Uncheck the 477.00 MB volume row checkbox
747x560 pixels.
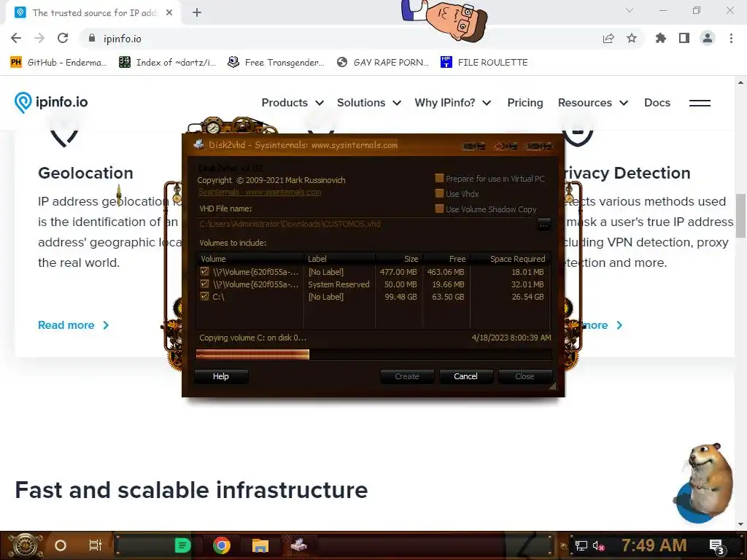(205, 271)
